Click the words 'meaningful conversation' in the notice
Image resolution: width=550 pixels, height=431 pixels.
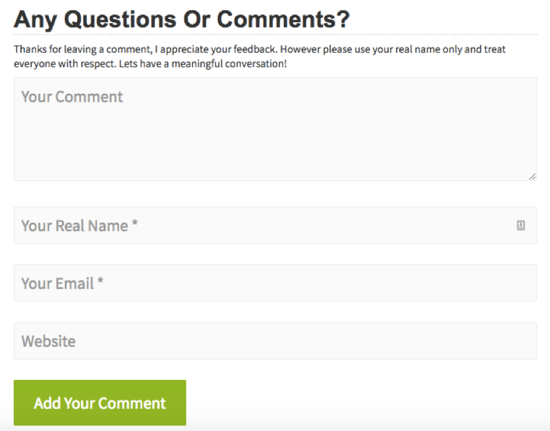[229, 64]
